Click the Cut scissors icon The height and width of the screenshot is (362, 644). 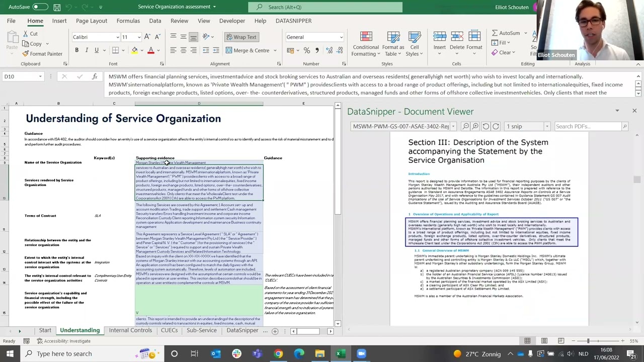25,34
